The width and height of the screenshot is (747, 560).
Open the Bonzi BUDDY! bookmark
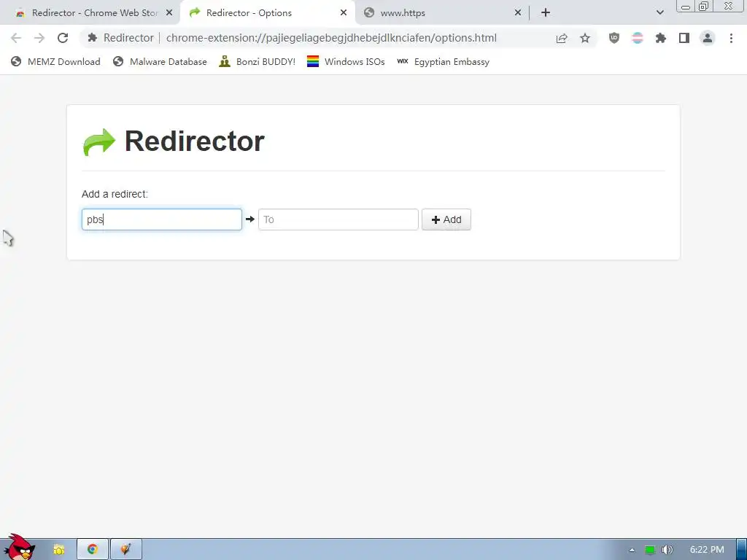pyautogui.click(x=258, y=61)
